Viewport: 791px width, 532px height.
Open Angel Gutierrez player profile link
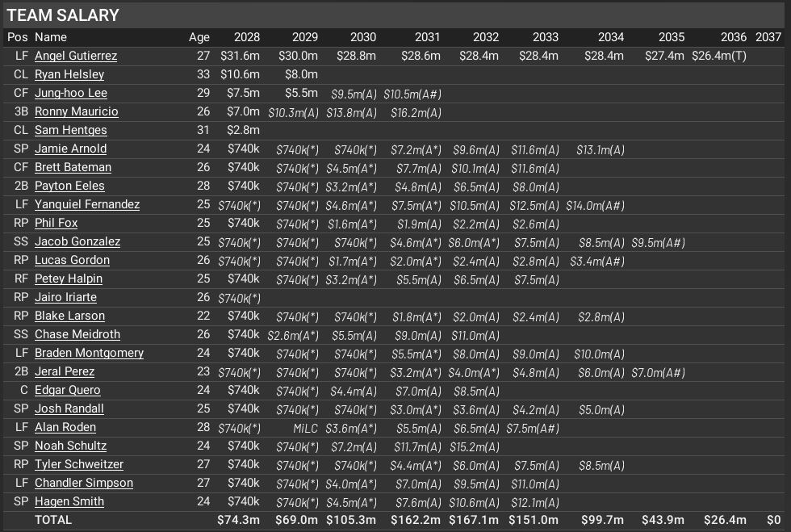[x=76, y=56]
